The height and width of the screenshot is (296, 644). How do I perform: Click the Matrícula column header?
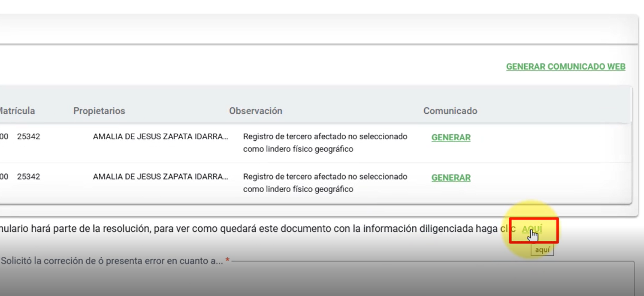17,111
